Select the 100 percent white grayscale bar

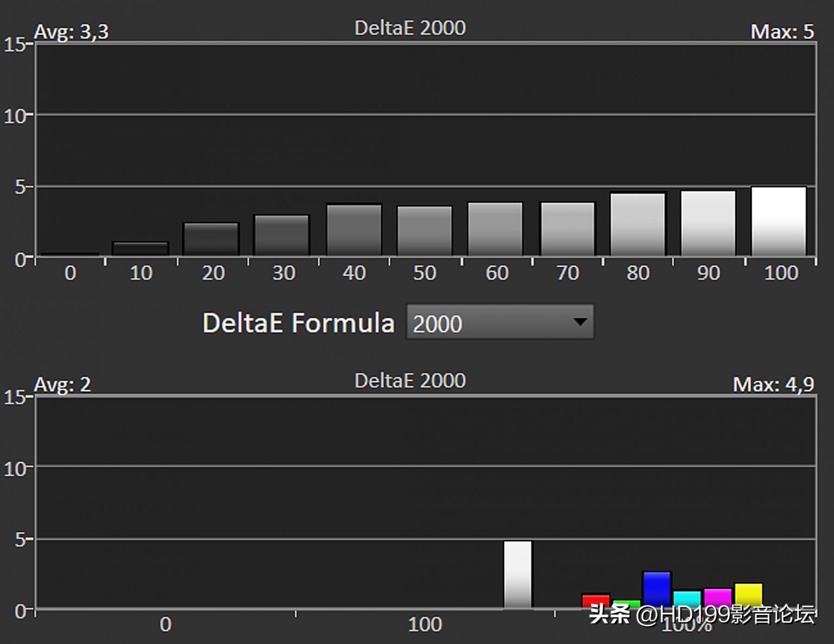click(x=779, y=221)
